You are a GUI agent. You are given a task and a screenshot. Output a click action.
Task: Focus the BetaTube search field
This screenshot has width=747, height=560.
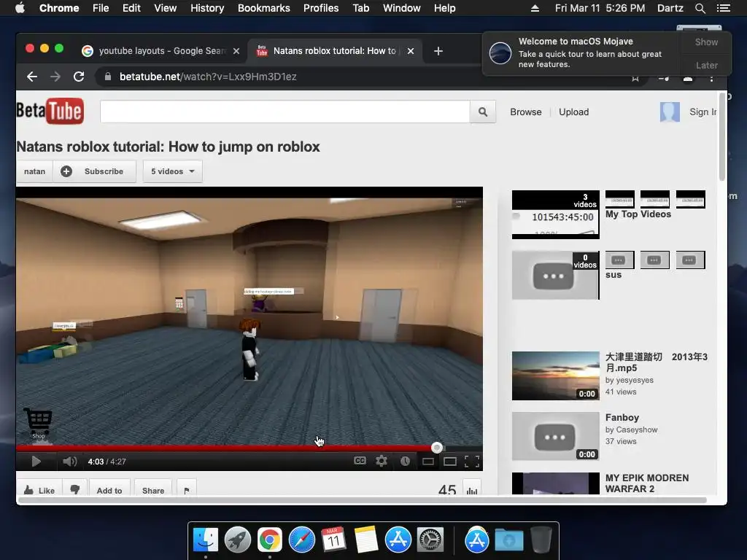(x=285, y=112)
